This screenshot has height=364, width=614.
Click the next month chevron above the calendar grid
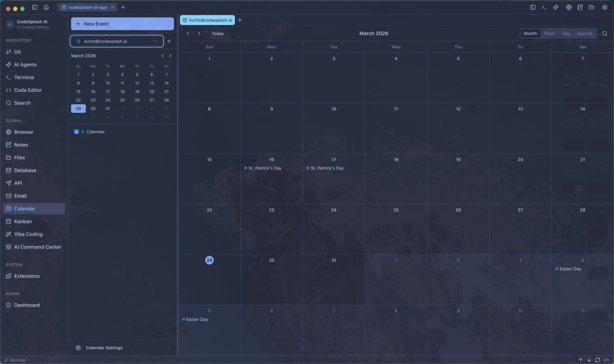pyautogui.click(x=199, y=33)
